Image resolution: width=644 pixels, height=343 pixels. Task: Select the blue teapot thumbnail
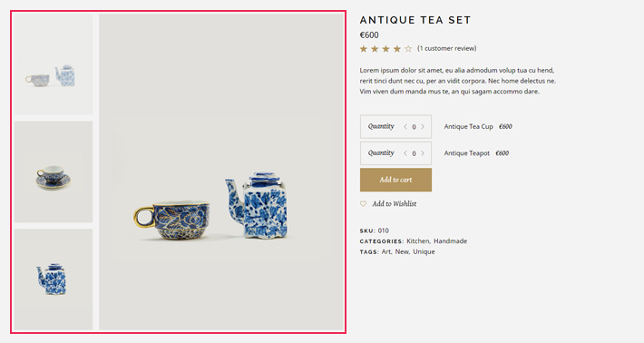(x=54, y=279)
